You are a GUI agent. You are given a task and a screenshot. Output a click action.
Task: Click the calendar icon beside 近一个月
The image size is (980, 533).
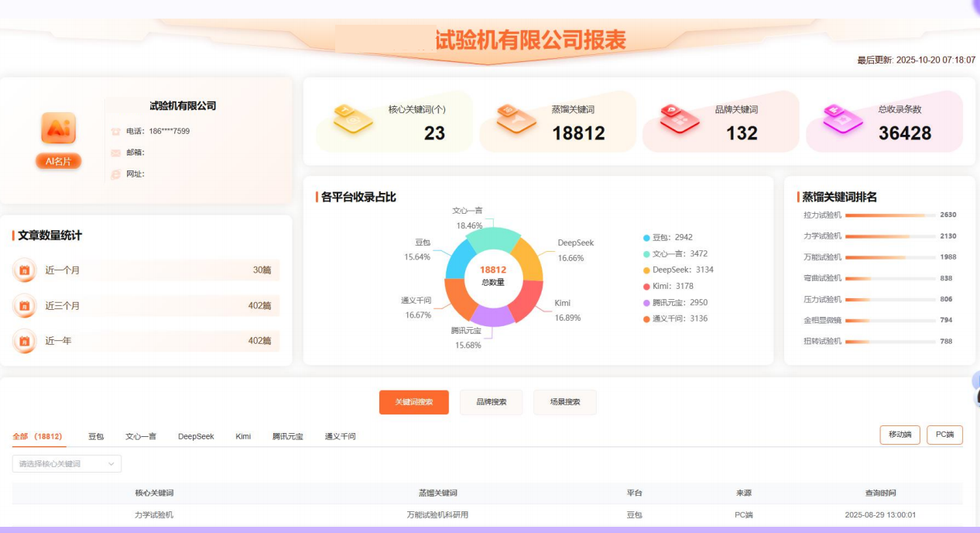[x=25, y=271]
